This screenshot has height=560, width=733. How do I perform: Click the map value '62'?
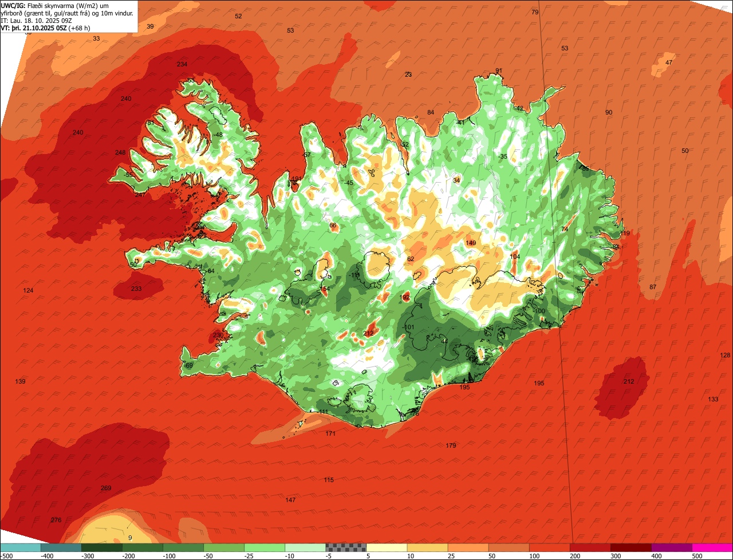[411, 259]
